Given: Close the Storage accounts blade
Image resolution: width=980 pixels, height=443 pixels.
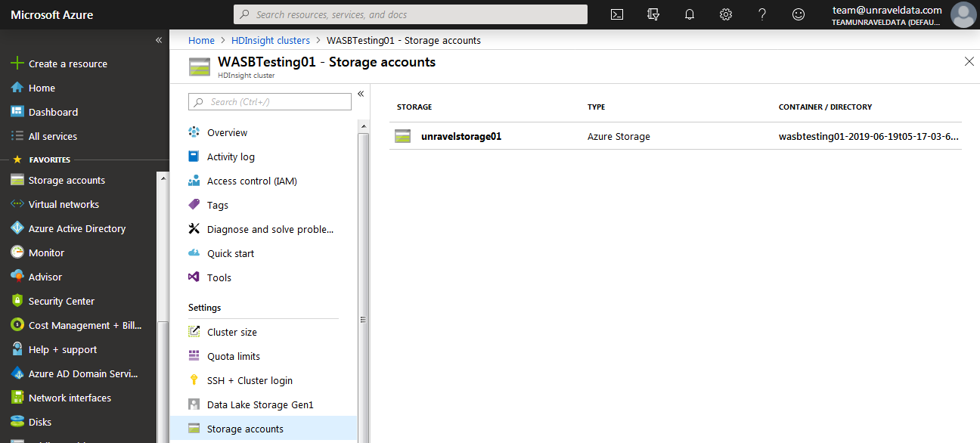Looking at the screenshot, I should (x=969, y=61).
